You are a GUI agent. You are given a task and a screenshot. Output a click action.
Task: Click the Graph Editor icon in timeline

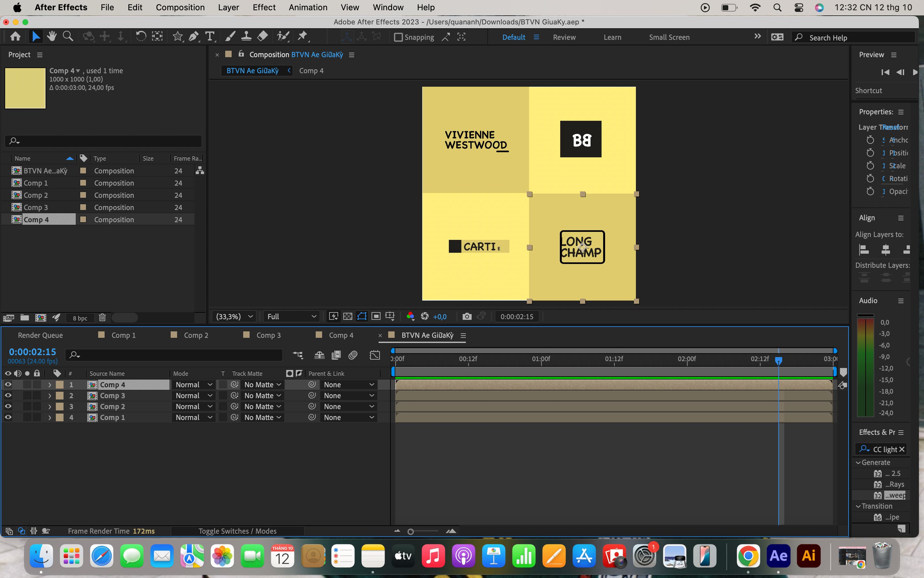375,355
